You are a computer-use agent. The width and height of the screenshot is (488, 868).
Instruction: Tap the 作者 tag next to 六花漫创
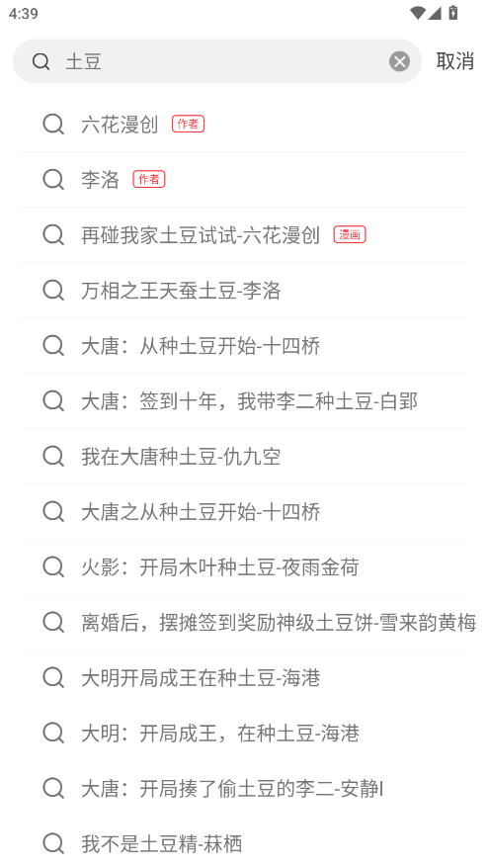tap(188, 124)
